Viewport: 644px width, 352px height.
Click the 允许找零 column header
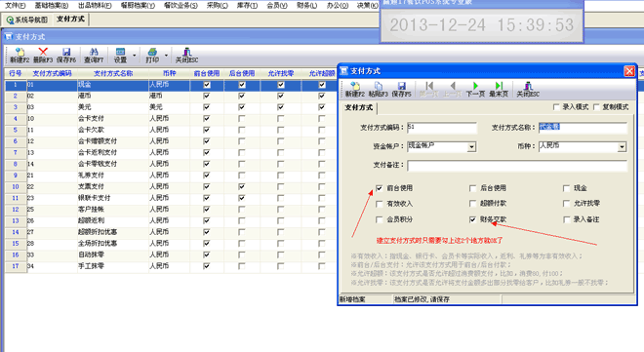click(x=280, y=73)
